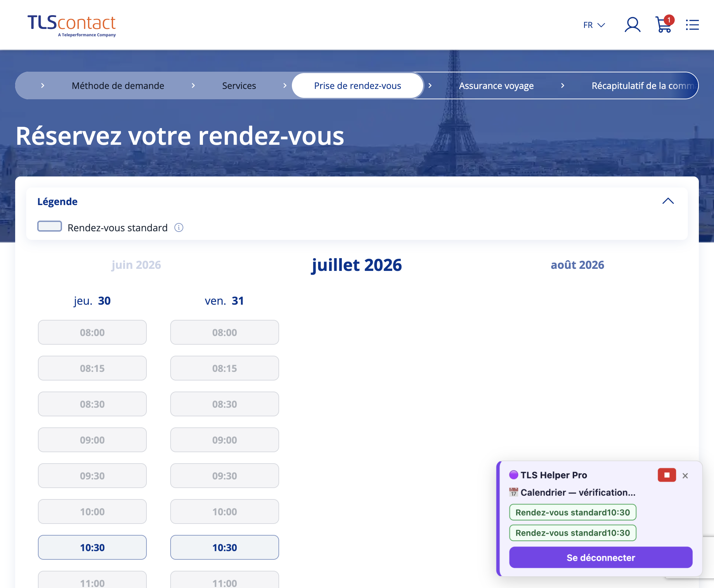Click 11:00 slot on ven. 31
714x588 pixels.
coord(225,580)
